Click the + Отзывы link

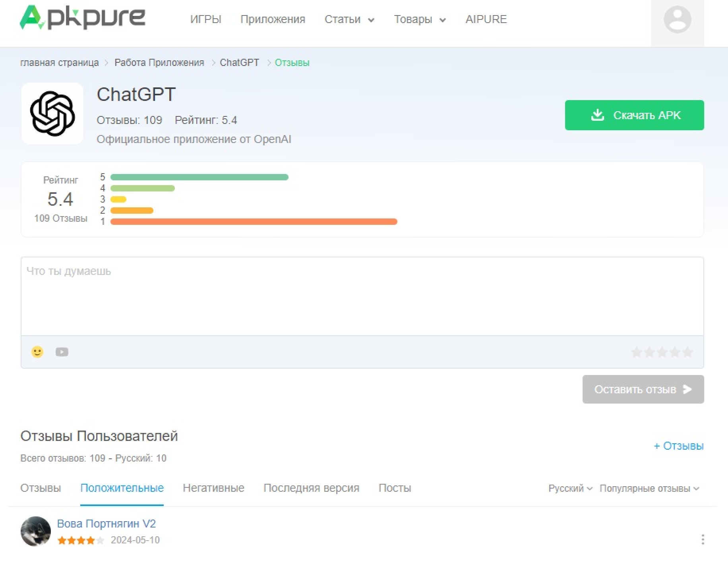[678, 446]
